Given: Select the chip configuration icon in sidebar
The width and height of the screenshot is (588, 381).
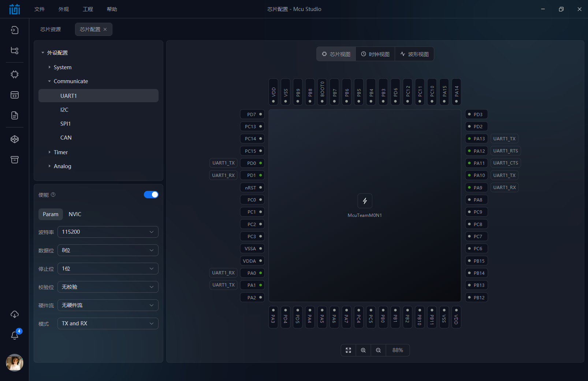Looking at the screenshot, I should 15,74.
